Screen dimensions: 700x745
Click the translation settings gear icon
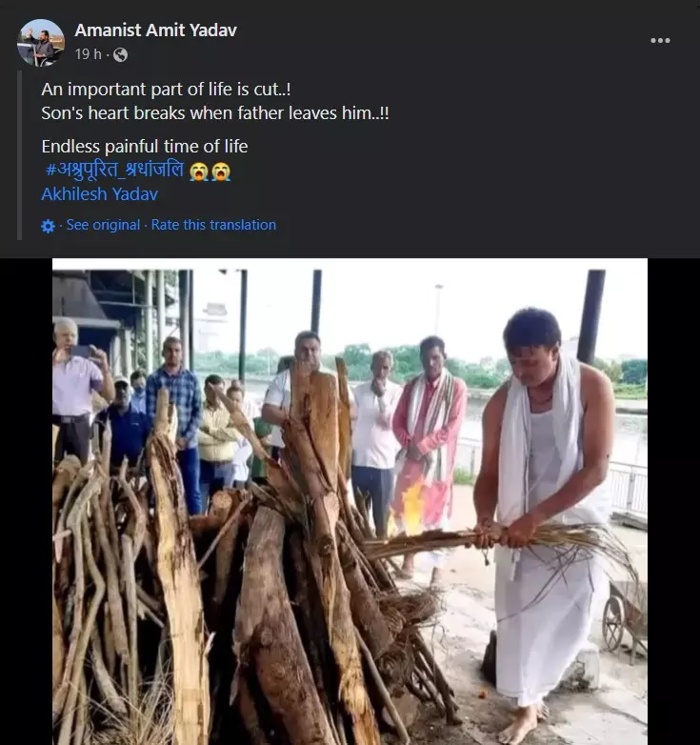pyautogui.click(x=48, y=226)
